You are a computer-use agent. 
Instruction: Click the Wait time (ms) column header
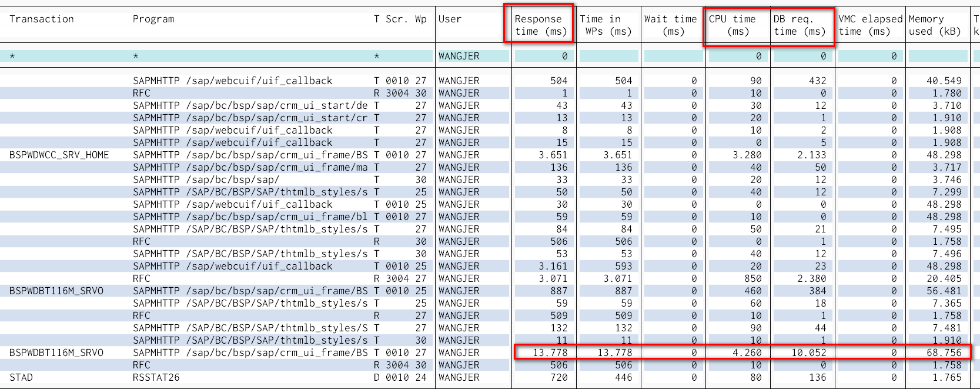(671, 25)
